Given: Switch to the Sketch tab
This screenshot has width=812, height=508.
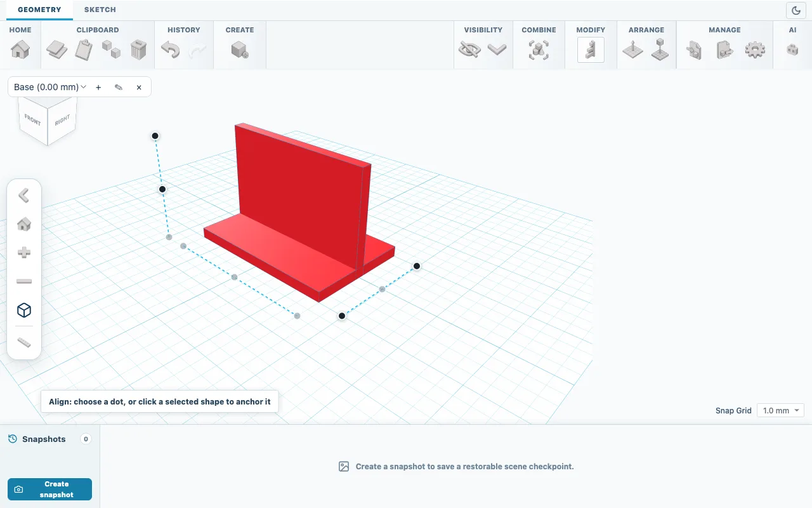Looking at the screenshot, I should [100, 10].
